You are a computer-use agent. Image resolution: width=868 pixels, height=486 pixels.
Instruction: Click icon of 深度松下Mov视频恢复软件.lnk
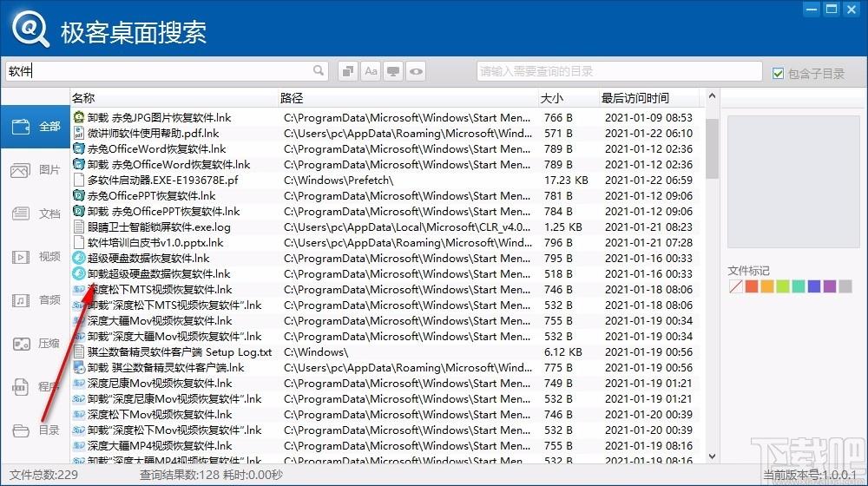click(x=79, y=415)
